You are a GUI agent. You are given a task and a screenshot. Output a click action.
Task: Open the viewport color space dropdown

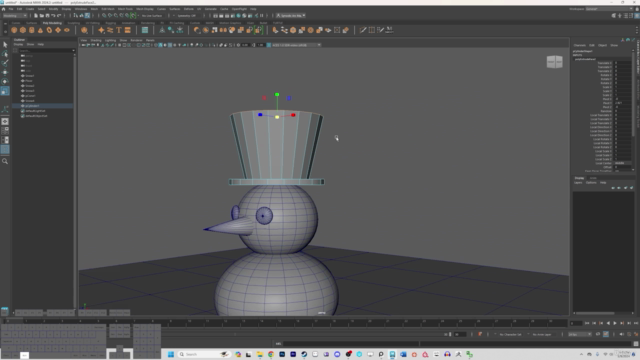296,45
